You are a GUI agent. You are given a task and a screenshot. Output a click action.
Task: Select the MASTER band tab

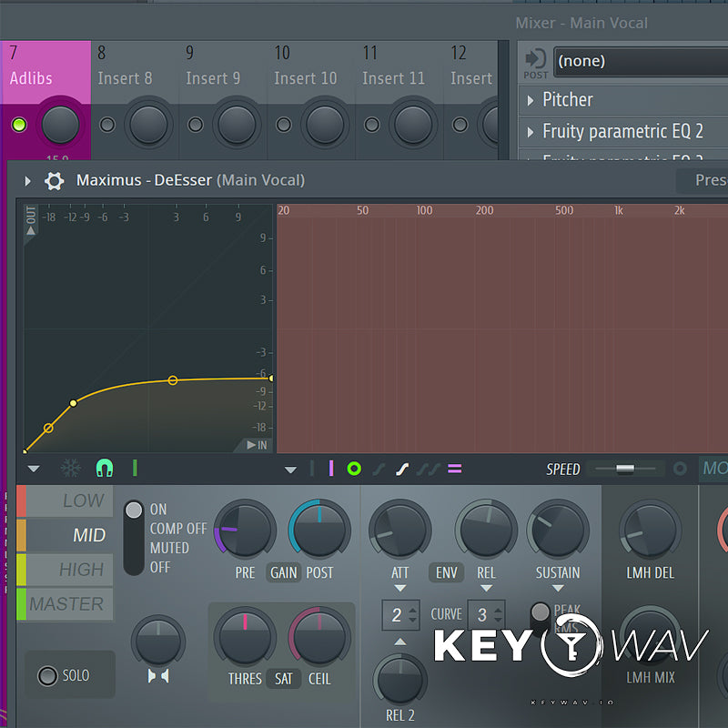[65, 604]
